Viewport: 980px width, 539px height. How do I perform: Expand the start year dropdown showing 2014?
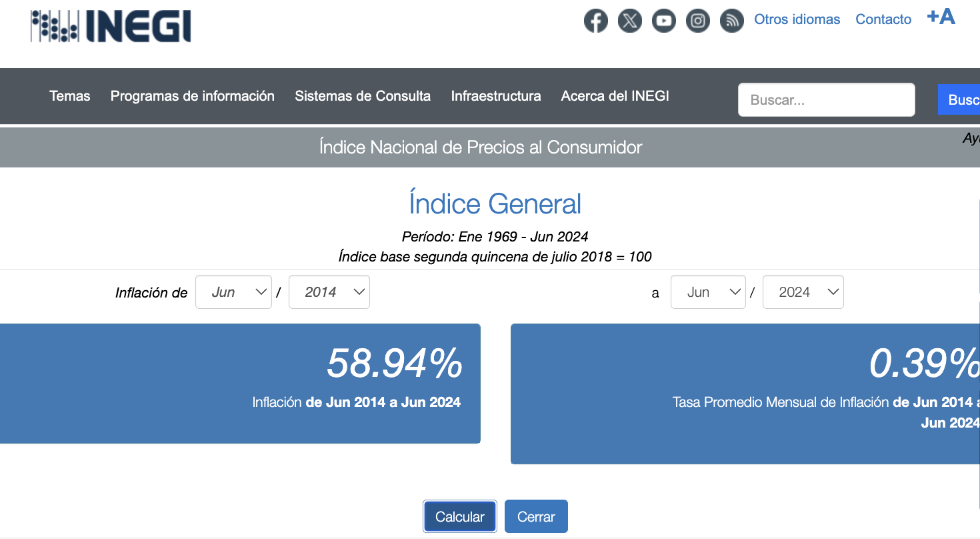point(329,292)
